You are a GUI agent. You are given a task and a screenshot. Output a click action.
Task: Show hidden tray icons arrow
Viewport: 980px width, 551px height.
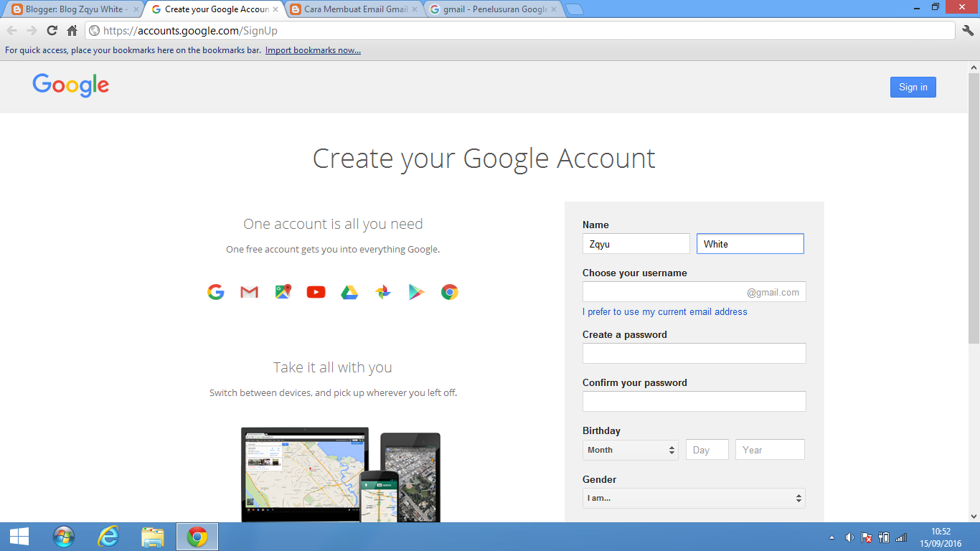click(x=831, y=537)
